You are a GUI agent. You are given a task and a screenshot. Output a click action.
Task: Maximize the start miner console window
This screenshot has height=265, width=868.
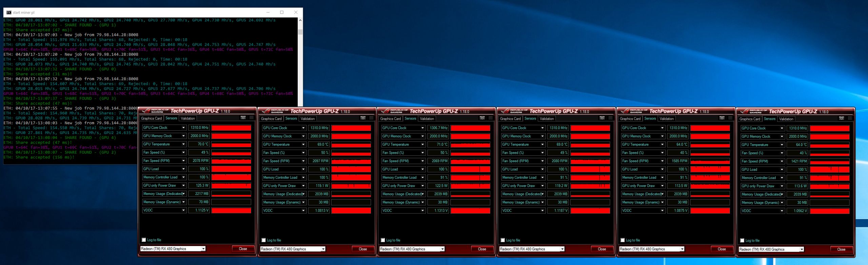[x=282, y=12]
